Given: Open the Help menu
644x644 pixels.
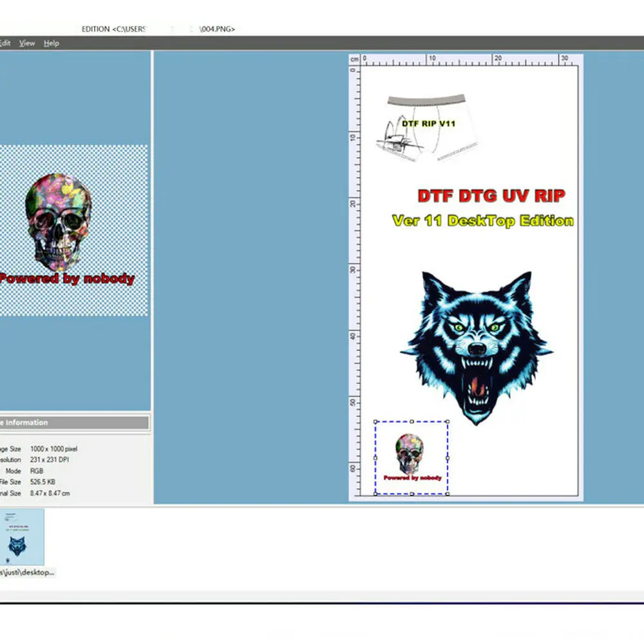Looking at the screenshot, I should (x=52, y=43).
